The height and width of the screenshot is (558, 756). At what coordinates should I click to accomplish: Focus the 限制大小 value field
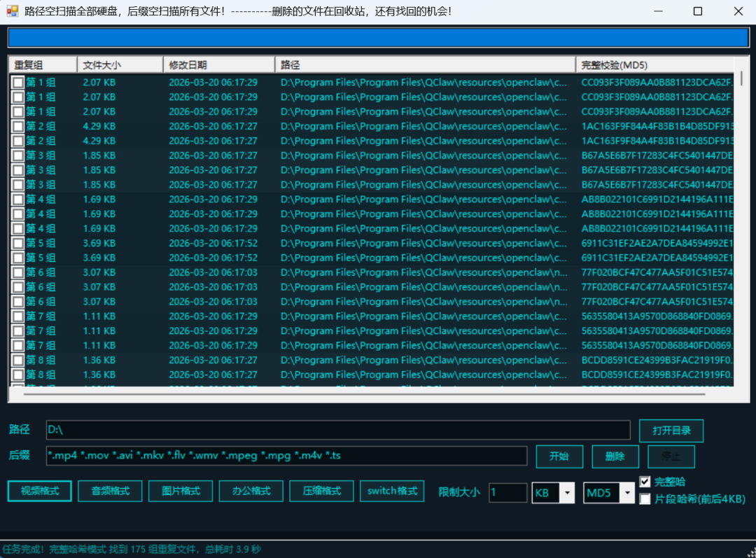(x=507, y=493)
